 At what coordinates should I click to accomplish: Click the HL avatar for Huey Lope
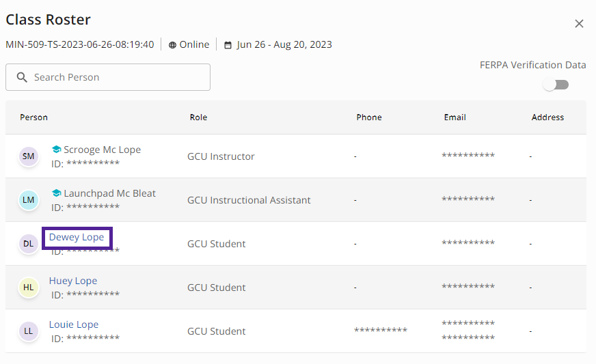(x=29, y=288)
